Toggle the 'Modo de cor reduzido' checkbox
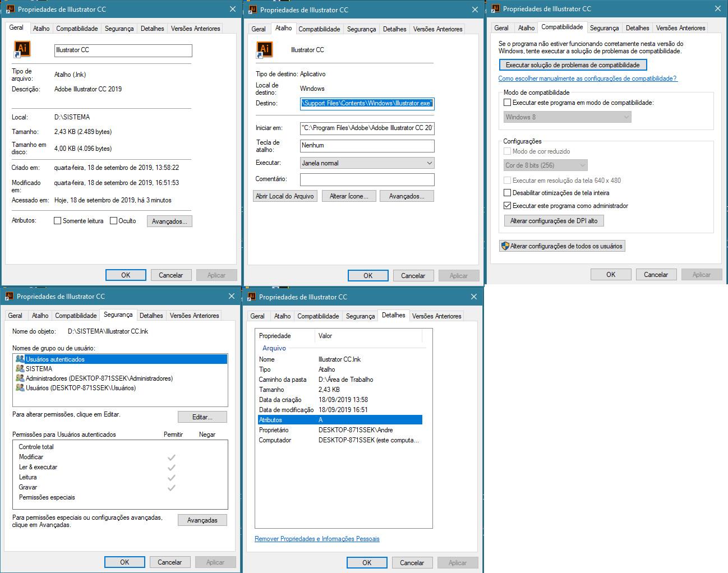The width and height of the screenshot is (728, 573). 508,151
